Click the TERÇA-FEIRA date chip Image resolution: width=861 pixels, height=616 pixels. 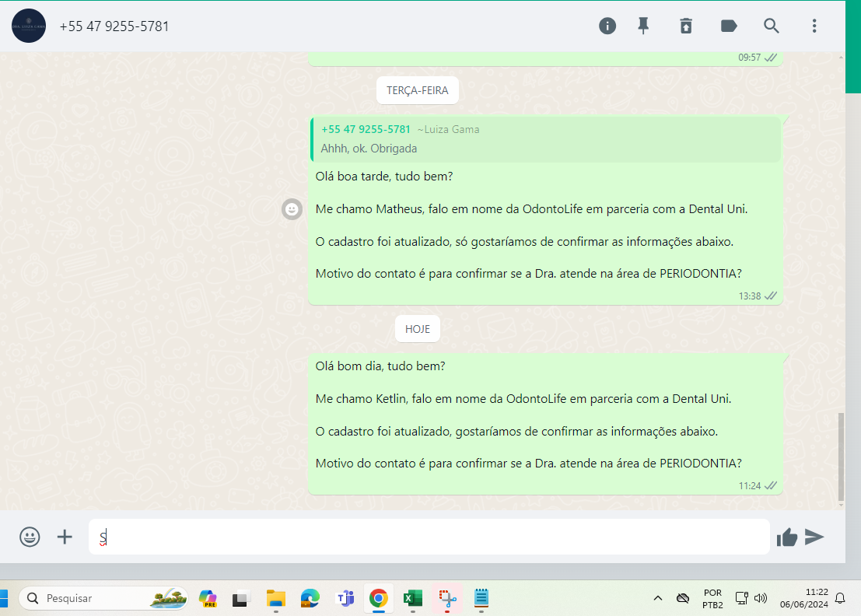coord(418,90)
